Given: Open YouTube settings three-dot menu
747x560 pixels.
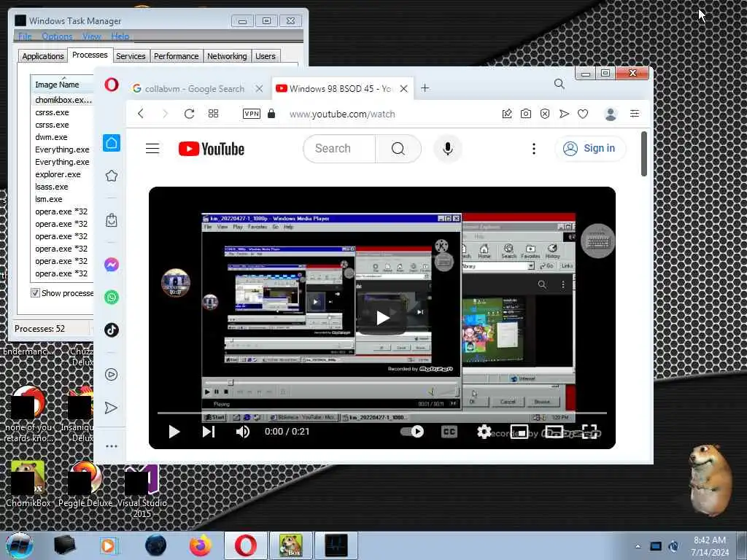Looking at the screenshot, I should click(534, 149).
